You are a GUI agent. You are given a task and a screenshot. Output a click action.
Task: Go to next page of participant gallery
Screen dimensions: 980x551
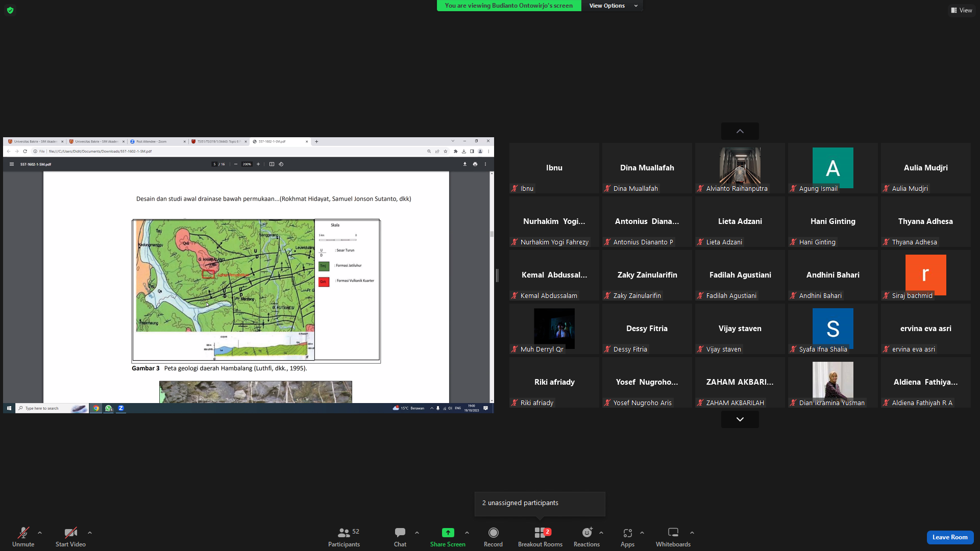[740, 419]
